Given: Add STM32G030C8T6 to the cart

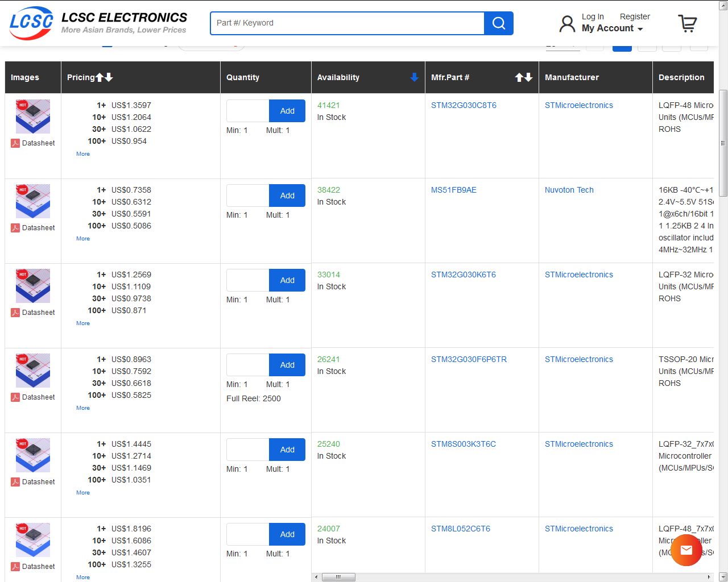Looking at the screenshot, I should pyautogui.click(x=287, y=111).
